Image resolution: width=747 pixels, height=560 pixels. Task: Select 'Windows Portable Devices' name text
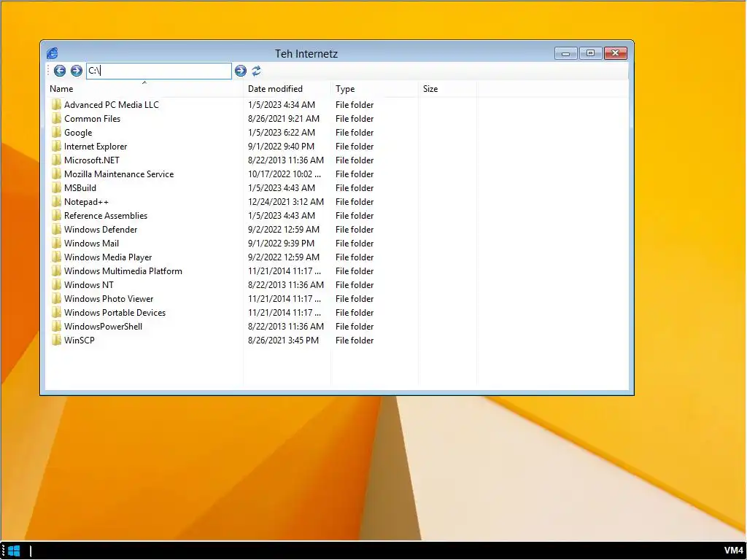115,312
